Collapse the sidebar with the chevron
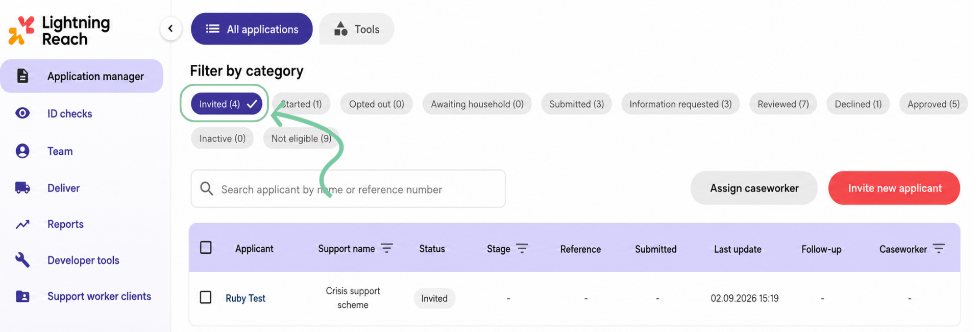 click(x=170, y=29)
